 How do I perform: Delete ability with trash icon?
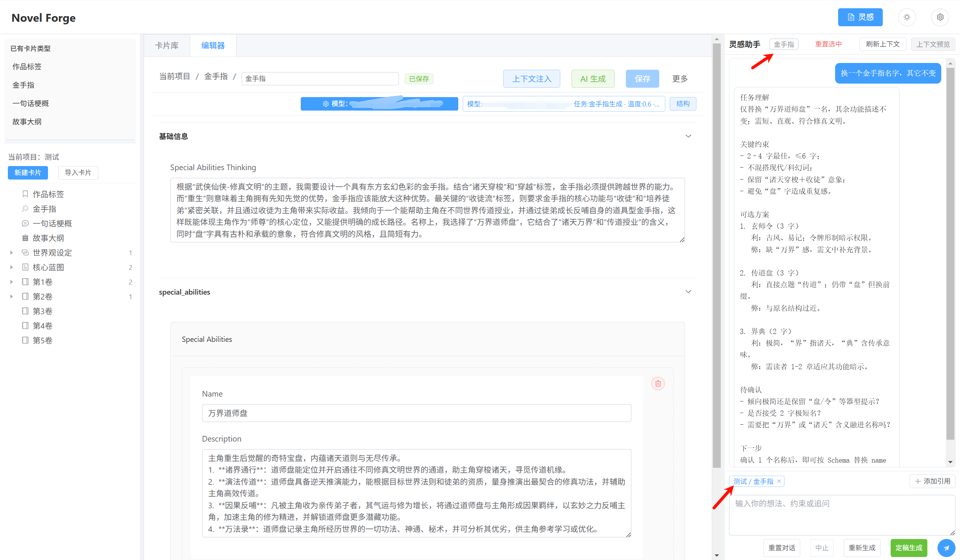[658, 384]
